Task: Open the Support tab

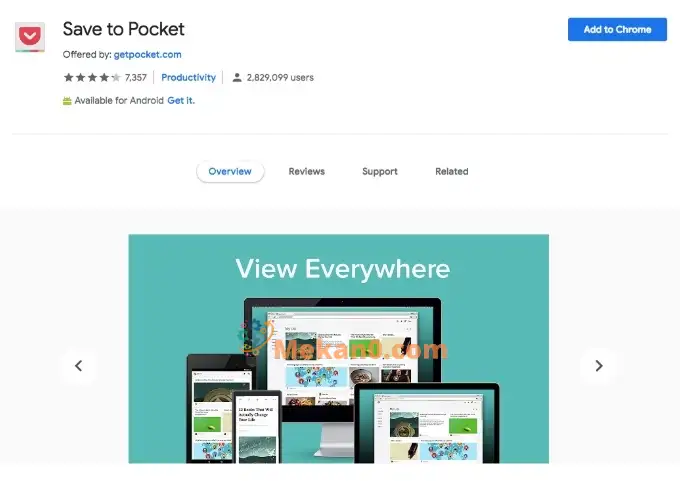Action: pos(380,171)
